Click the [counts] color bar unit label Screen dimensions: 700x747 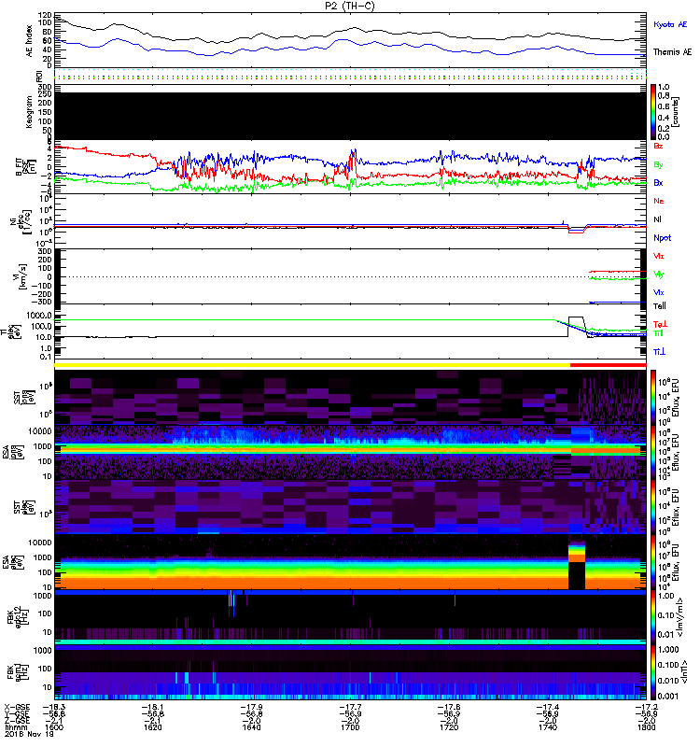click(676, 112)
